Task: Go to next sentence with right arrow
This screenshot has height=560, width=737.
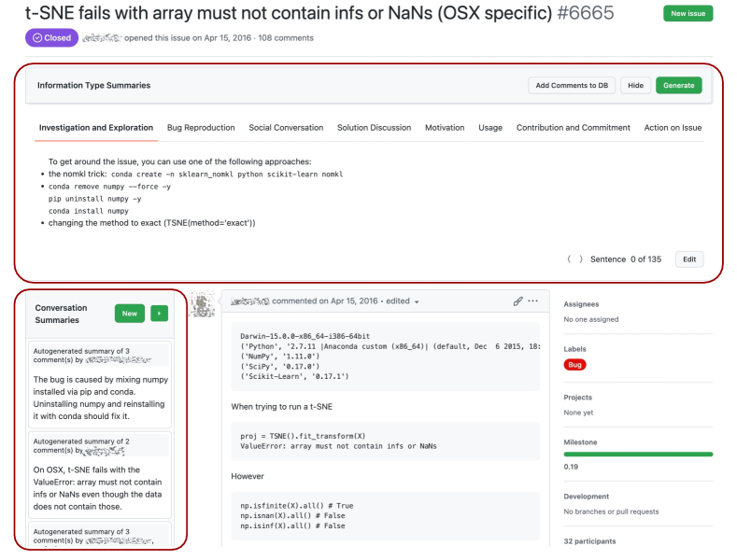Action: (581, 259)
